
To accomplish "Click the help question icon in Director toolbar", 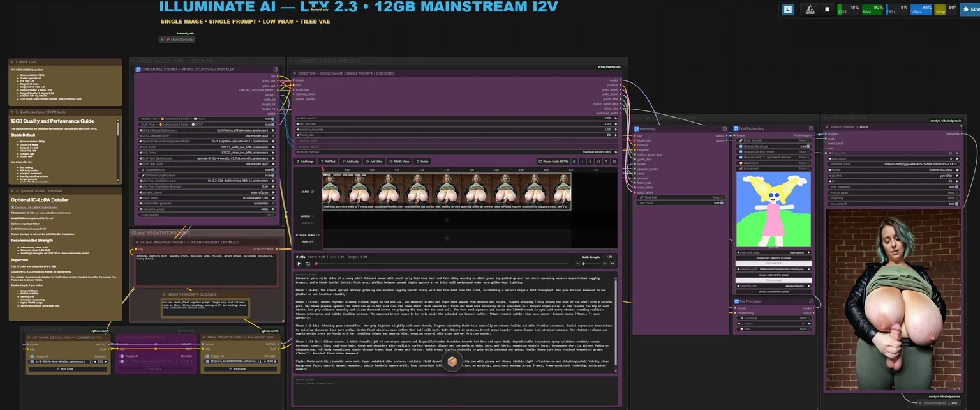I will point(606,162).
